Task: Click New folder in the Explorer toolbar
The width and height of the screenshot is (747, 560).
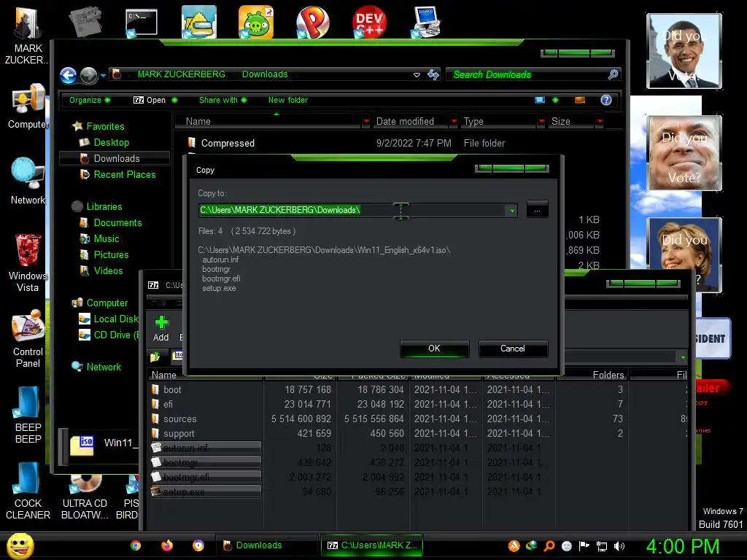Action: 287,100
